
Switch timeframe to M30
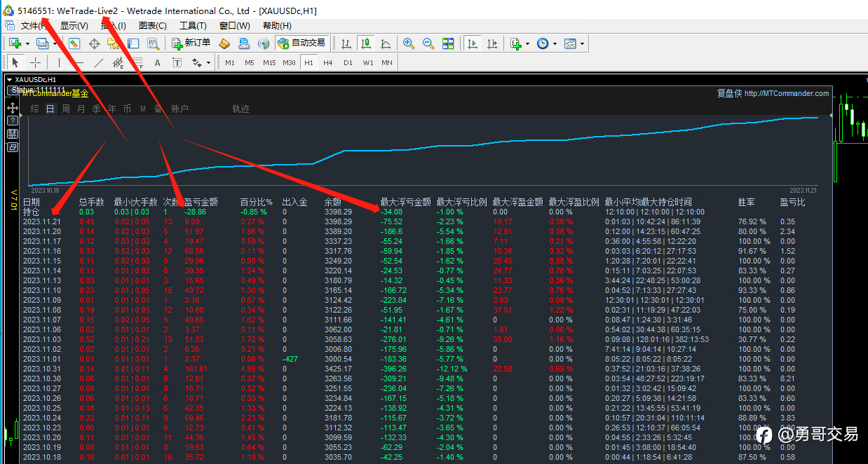click(x=289, y=62)
